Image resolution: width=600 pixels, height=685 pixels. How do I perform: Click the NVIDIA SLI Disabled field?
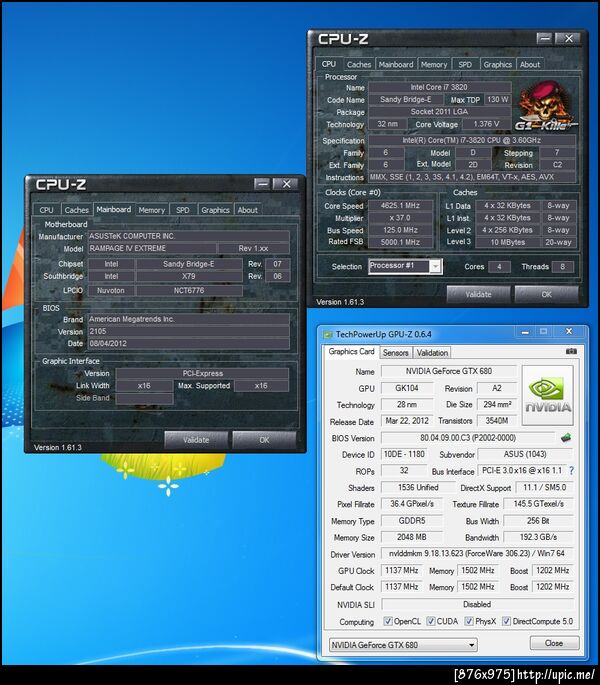click(477, 604)
